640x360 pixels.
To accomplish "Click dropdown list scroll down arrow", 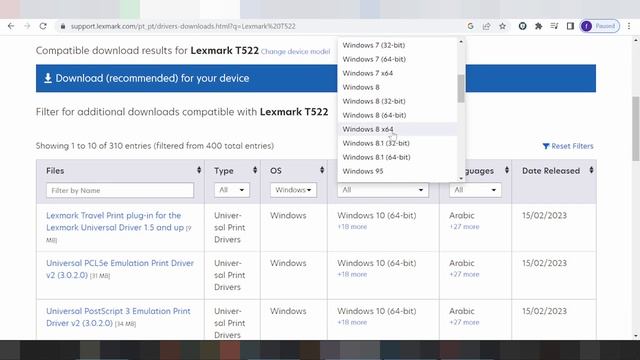I will coord(461,178).
